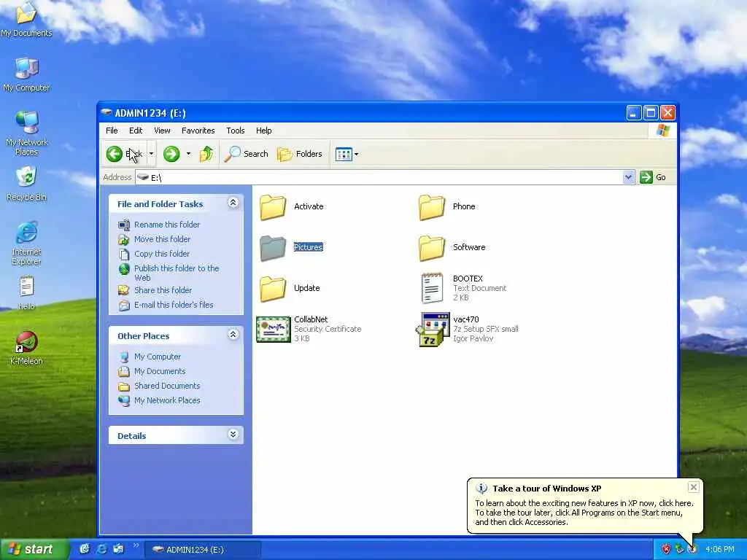Collapse the Other Places panel
Image resolution: width=747 pixels, height=560 pixels.
point(233,335)
